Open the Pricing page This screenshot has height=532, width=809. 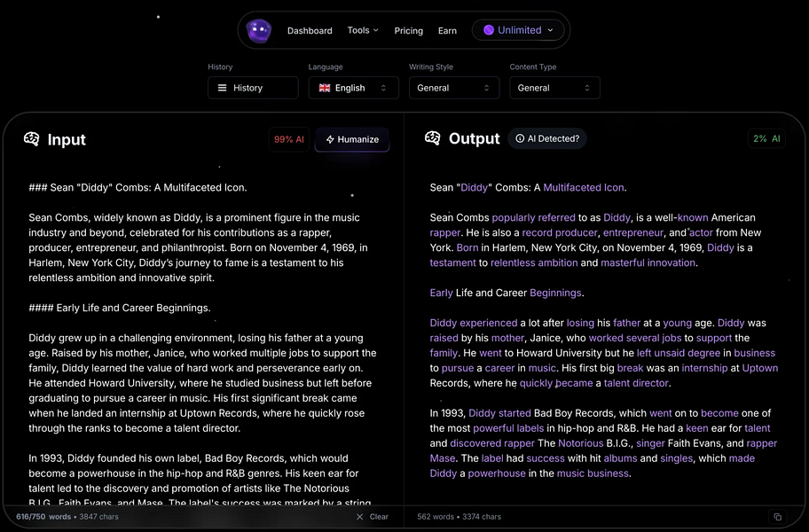(x=408, y=30)
